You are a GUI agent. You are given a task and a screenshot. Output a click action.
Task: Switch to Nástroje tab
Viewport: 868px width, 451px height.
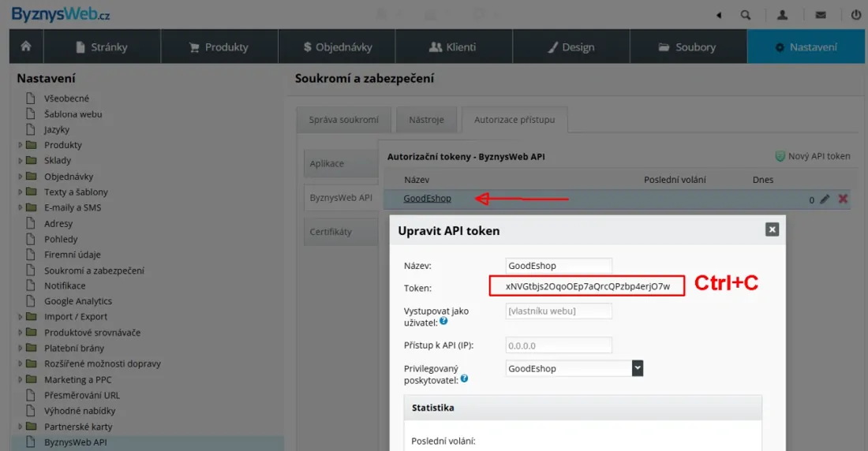coord(426,120)
